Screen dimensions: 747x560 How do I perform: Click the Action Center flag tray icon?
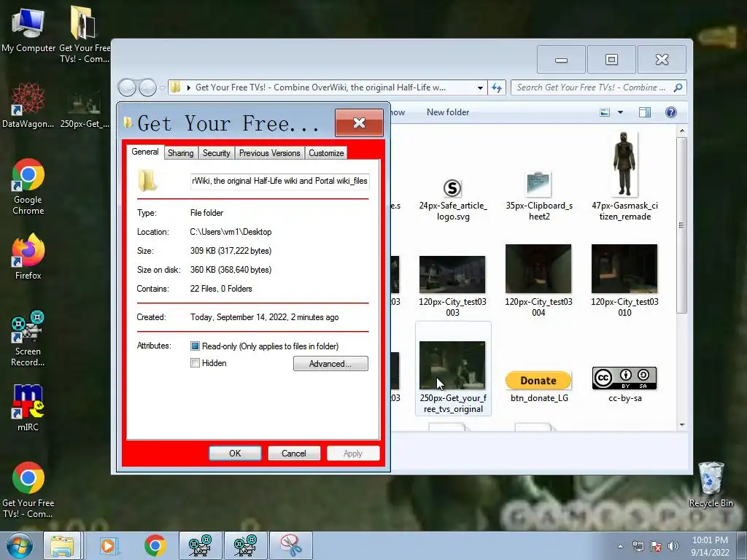(656, 545)
